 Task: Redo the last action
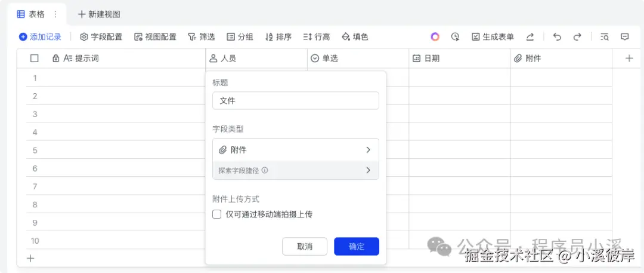tap(577, 37)
